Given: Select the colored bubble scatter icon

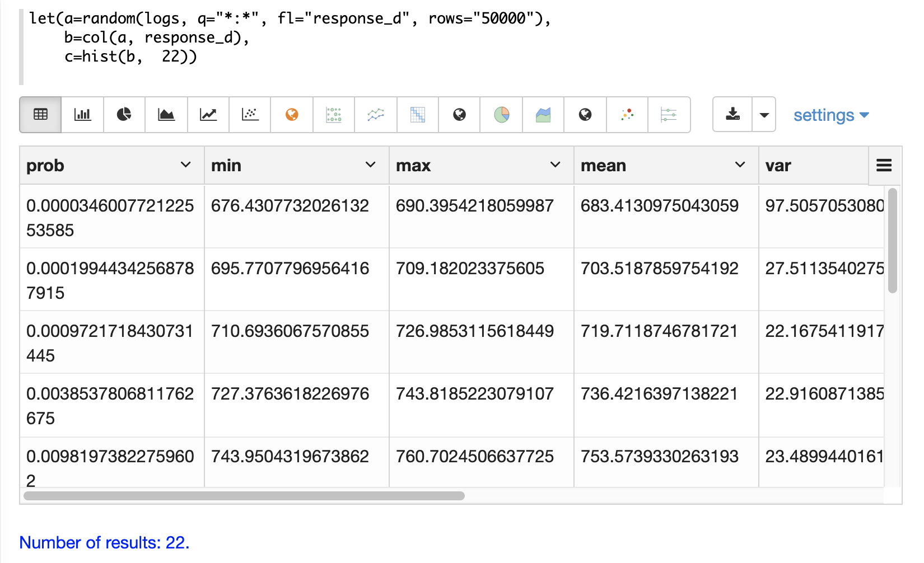Looking at the screenshot, I should [x=627, y=115].
